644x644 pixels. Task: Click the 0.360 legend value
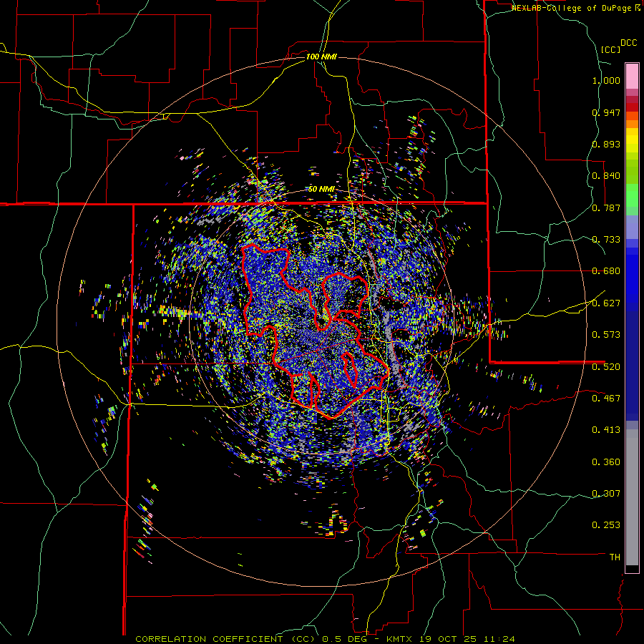[x=606, y=462]
